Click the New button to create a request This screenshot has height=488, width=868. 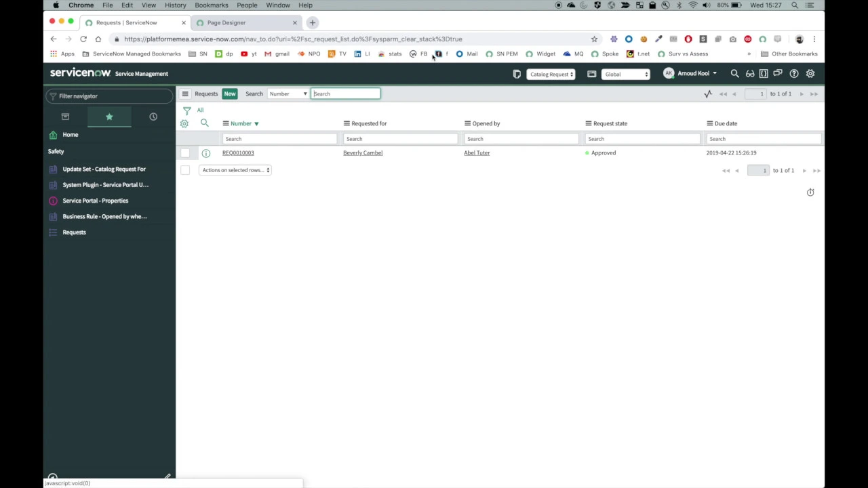(229, 94)
